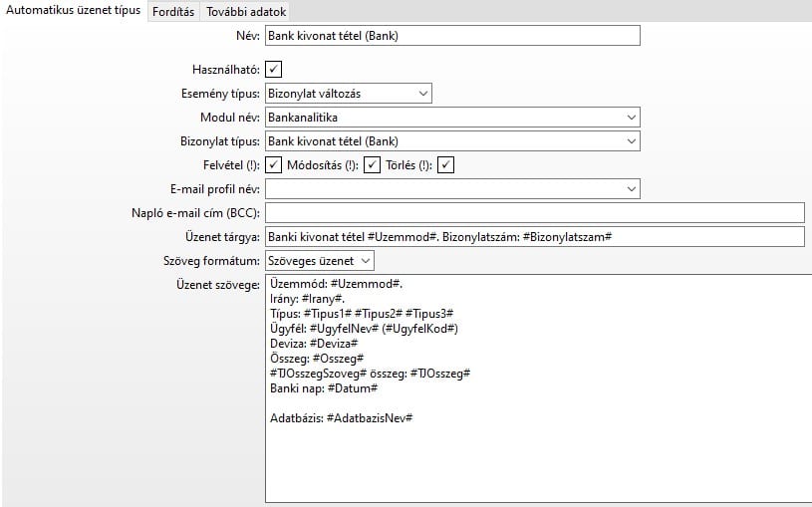812x507 pixels.
Task: Click inside the Üzenet szövege text area
Action: 536,458
